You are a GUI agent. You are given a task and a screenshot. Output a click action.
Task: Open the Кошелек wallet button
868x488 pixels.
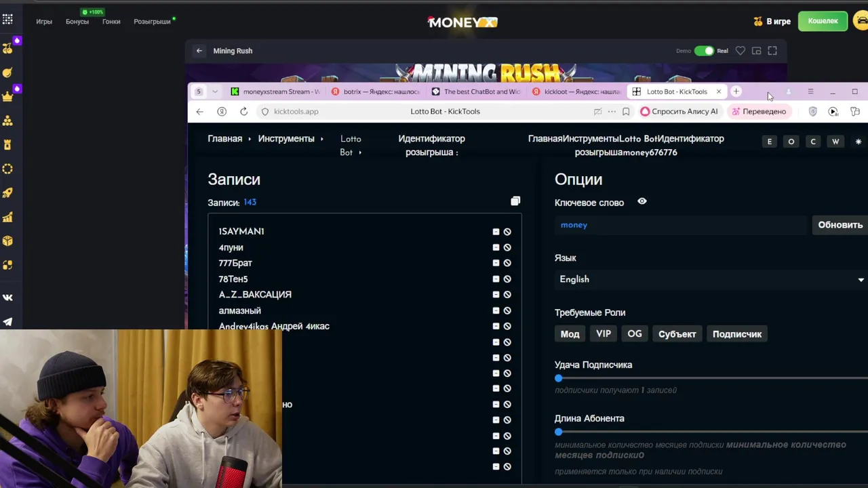[823, 21]
